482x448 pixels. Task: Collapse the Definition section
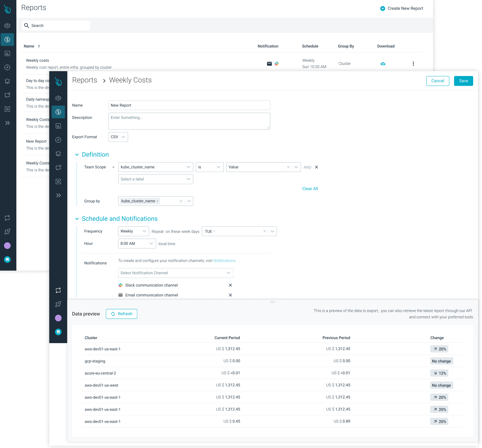(77, 155)
